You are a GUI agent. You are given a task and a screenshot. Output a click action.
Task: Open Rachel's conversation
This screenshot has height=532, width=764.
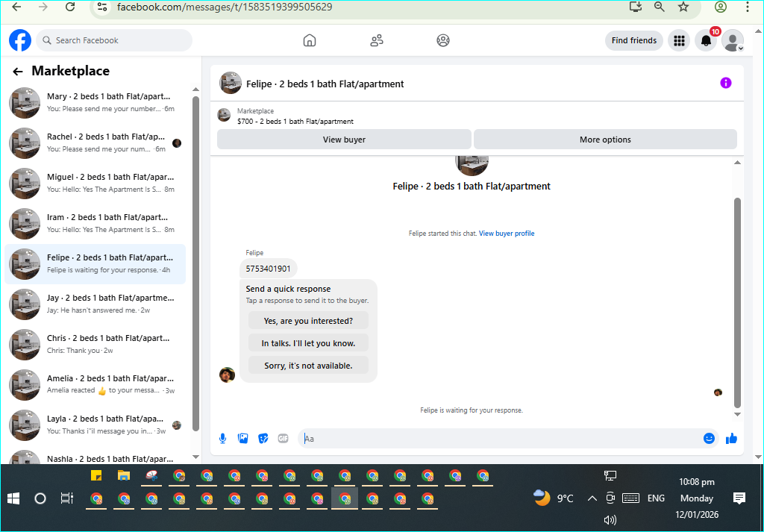click(x=95, y=143)
